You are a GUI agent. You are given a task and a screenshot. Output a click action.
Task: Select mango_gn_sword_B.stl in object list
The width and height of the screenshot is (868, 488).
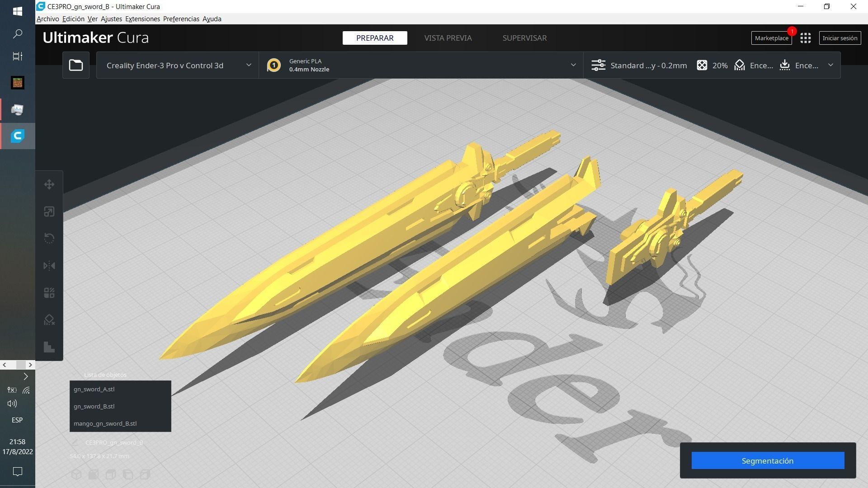(x=120, y=423)
